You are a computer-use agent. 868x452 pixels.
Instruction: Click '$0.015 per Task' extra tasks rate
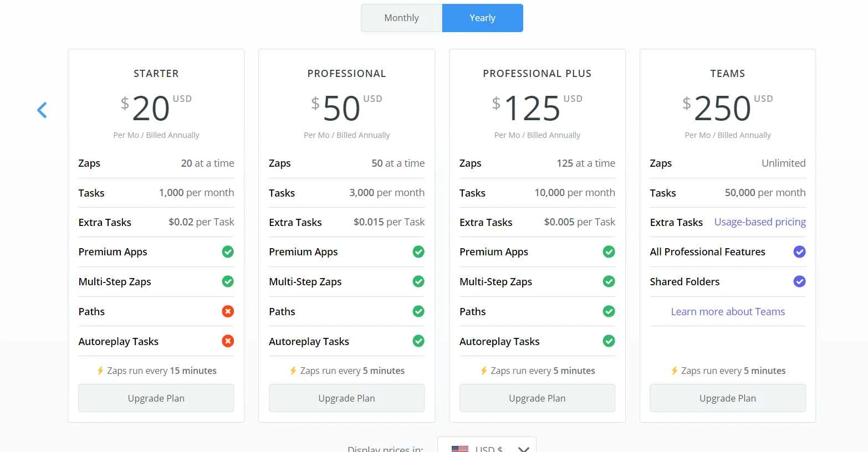pyautogui.click(x=389, y=222)
